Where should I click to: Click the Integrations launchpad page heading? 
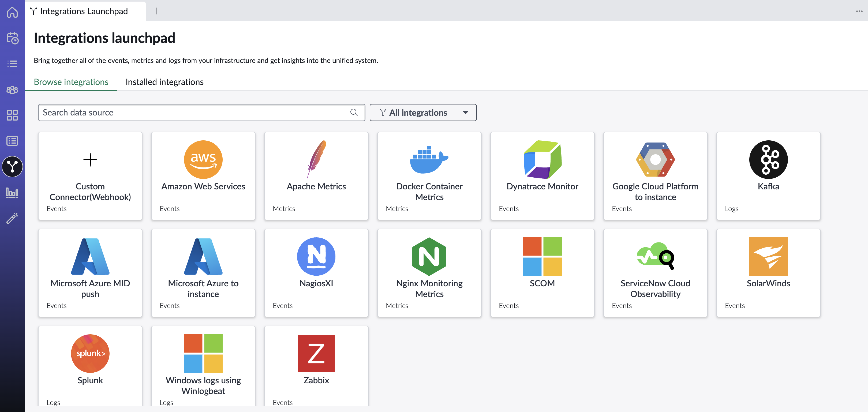(x=104, y=38)
